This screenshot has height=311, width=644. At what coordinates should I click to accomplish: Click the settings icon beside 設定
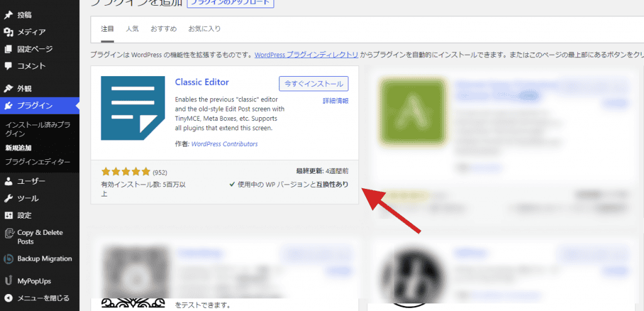click(8, 215)
